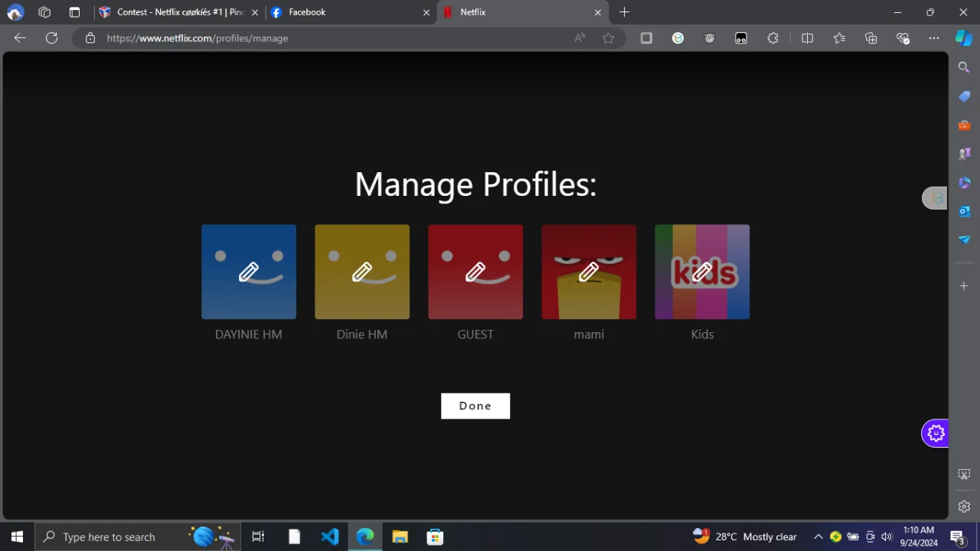The width and height of the screenshot is (980, 551).
Task: Refresh the Netflix page
Action: point(51,38)
